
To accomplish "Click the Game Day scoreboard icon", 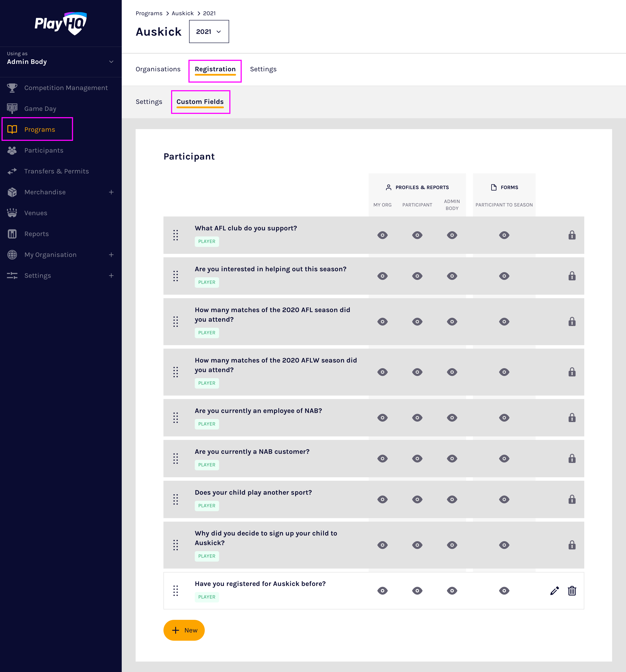I will pyautogui.click(x=12, y=108).
